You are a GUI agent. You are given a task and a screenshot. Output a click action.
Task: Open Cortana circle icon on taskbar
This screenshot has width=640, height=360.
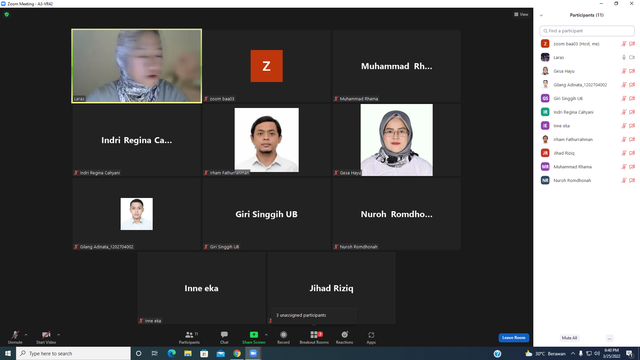138,353
